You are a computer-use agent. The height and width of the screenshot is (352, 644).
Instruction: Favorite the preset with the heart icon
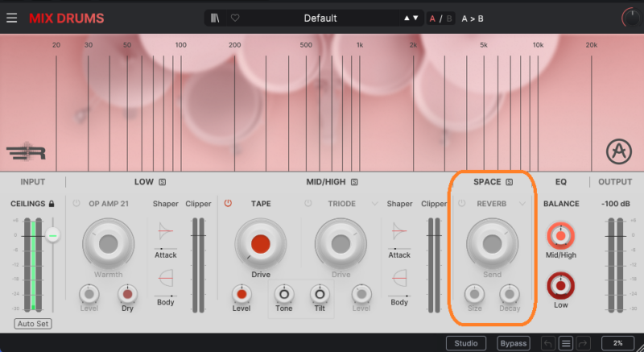coord(235,18)
